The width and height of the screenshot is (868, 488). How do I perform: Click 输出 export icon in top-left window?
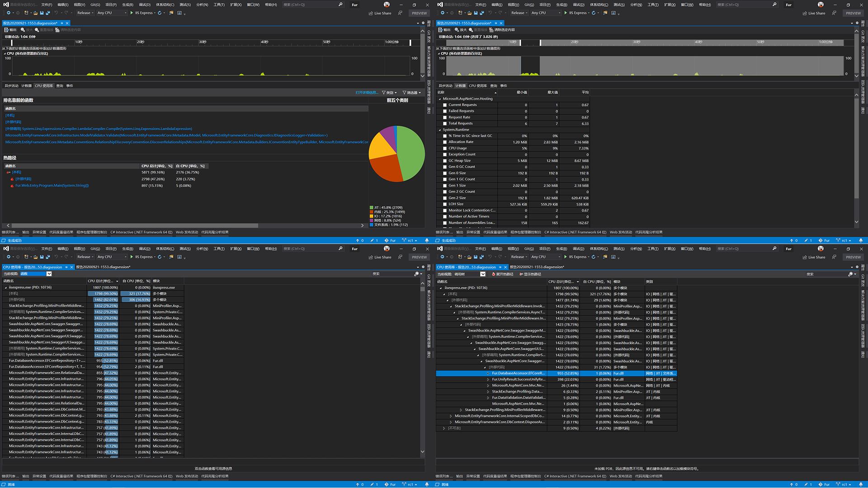tap(7, 30)
